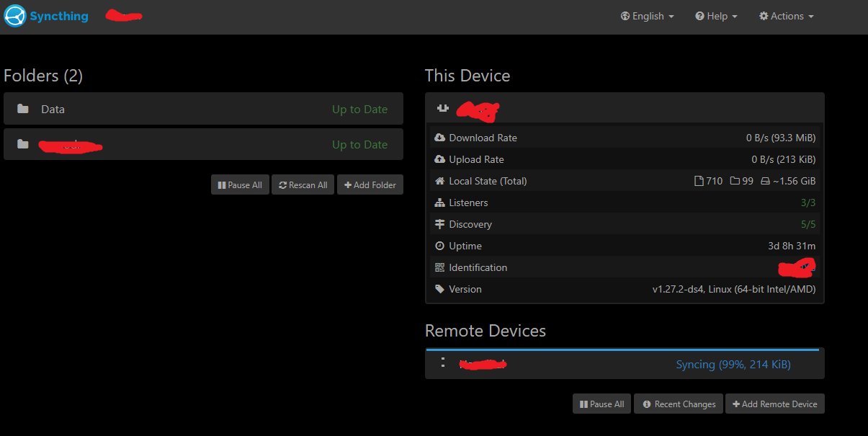This screenshot has width=868, height=436.
Task: Click the Listeners 3/3 value
Action: (x=808, y=203)
